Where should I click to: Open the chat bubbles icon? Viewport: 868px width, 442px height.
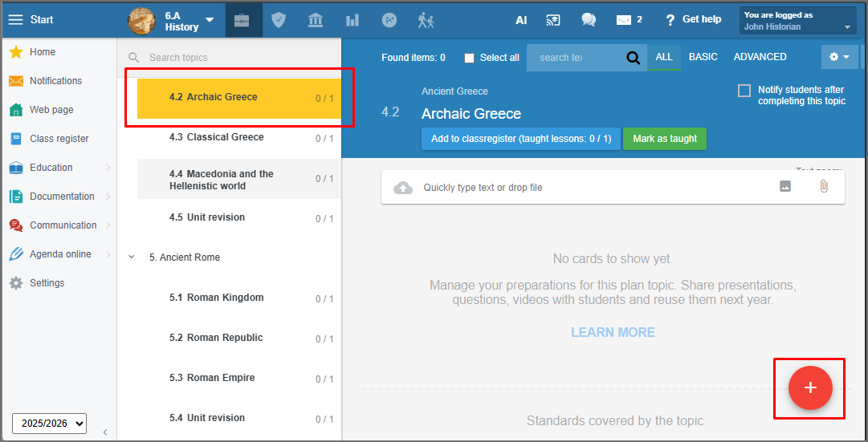pos(589,20)
